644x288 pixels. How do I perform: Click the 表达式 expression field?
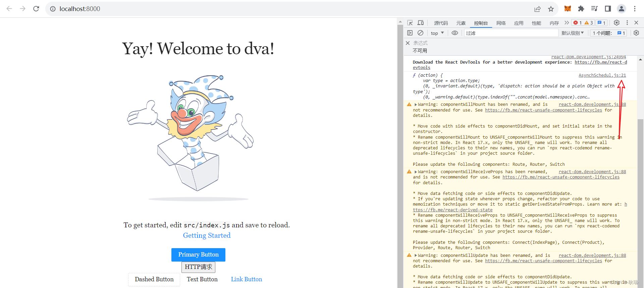click(x=420, y=43)
